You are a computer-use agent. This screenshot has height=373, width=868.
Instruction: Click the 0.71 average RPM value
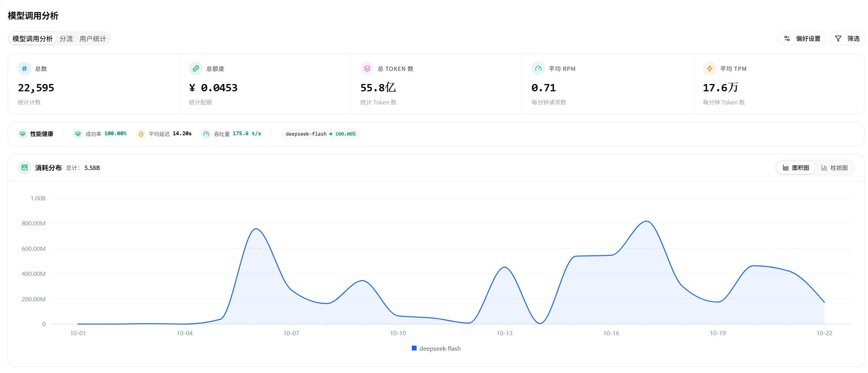coord(544,88)
